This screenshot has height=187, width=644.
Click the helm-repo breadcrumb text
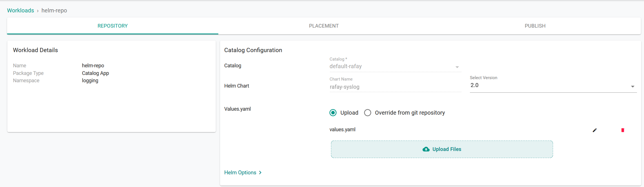[54, 11]
